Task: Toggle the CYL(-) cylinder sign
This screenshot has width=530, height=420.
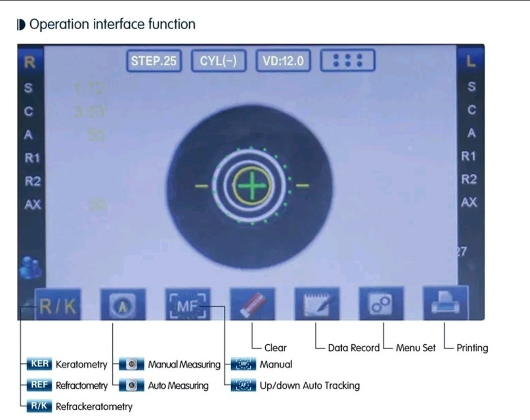Action: [218, 61]
